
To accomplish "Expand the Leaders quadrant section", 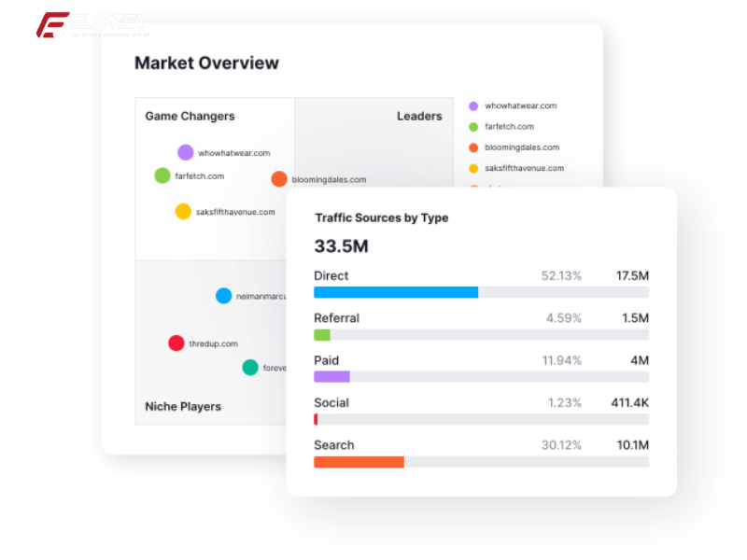I will point(419,116).
